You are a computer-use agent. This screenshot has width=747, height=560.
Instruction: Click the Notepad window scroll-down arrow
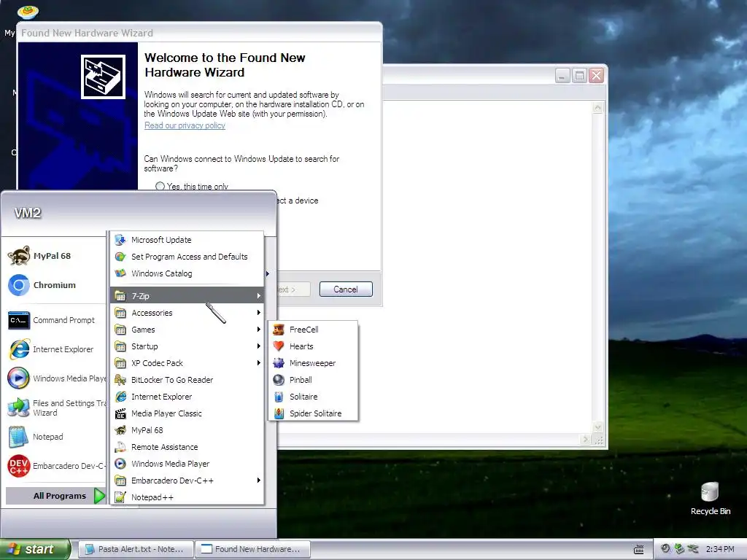(597, 427)
